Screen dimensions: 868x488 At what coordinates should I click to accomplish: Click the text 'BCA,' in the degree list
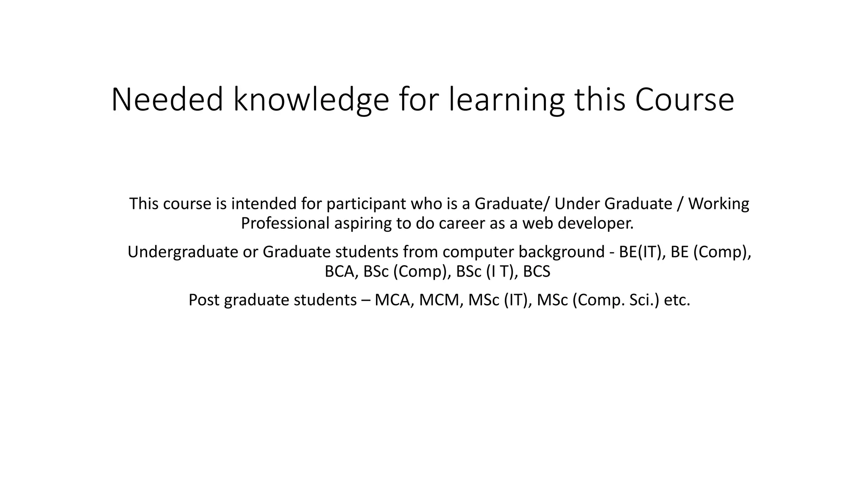click(x=342, y=272)
